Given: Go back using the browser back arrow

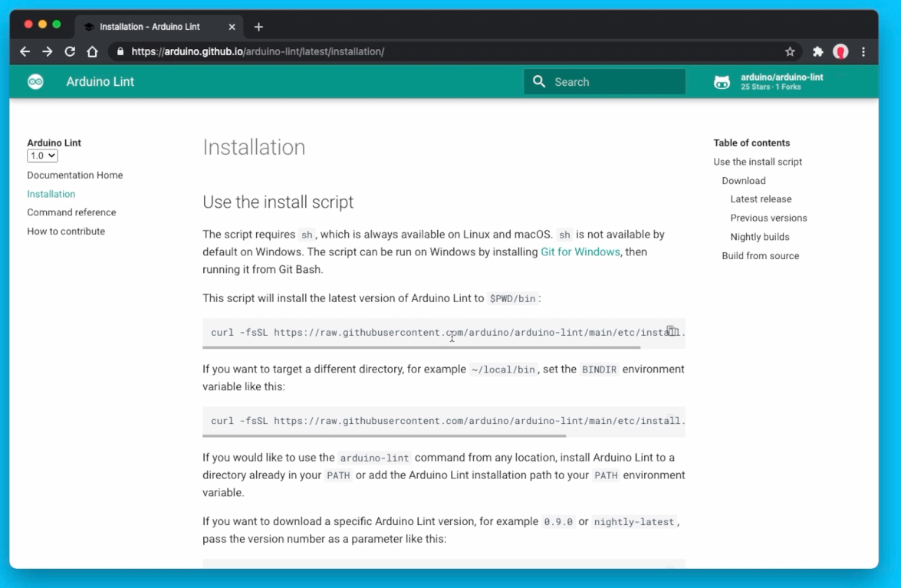Looking at the screenshot, I should click(x=25, y=51).
